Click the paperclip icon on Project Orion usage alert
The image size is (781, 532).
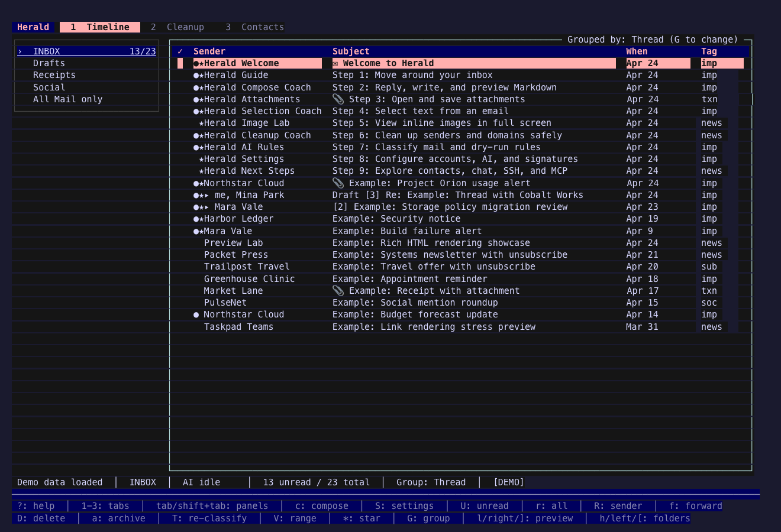pos(338,183)
